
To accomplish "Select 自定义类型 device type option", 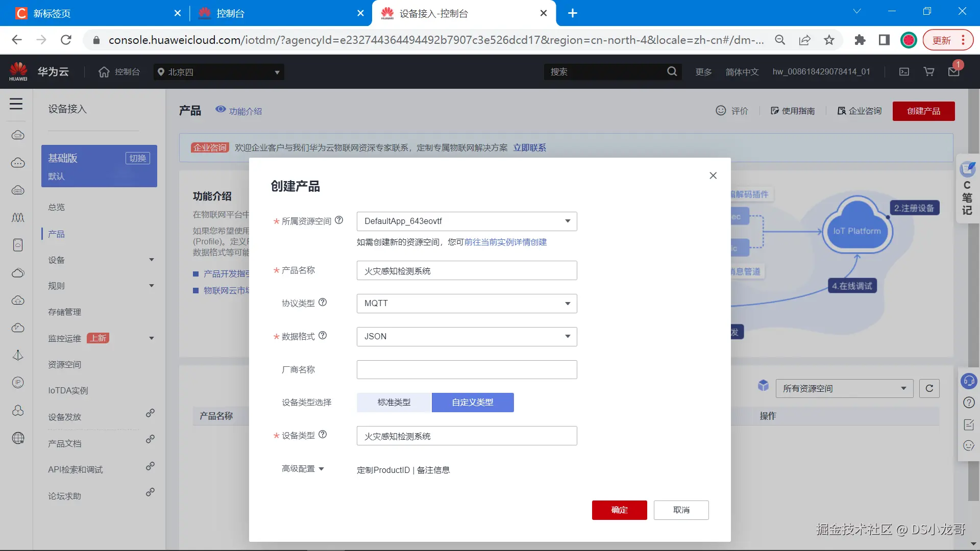I will pos(472,403).
